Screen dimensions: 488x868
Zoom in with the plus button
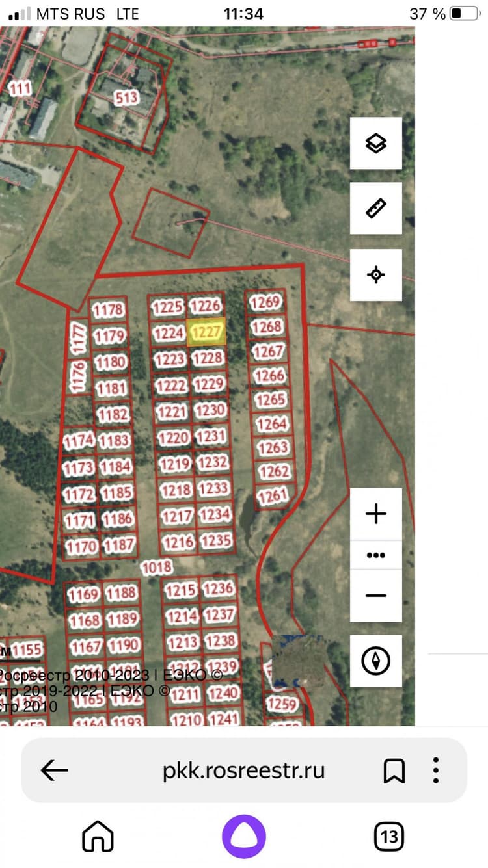point(376,514)
